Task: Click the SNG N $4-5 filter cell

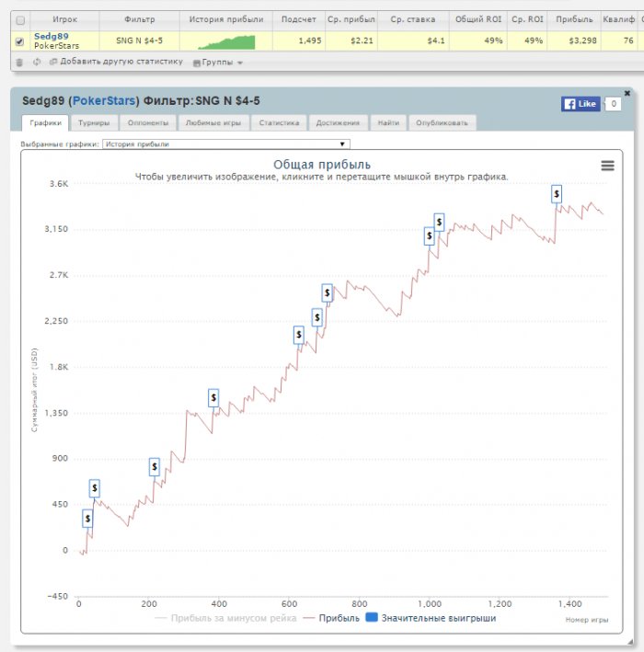Action: 139,40
